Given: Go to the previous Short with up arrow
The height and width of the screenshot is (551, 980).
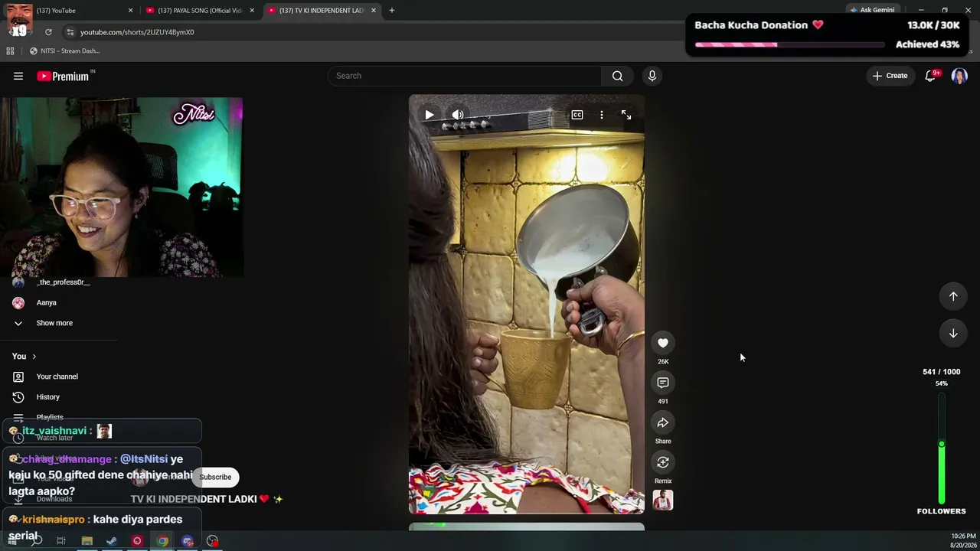Looking at the screenshot, I should pos(953,296).
